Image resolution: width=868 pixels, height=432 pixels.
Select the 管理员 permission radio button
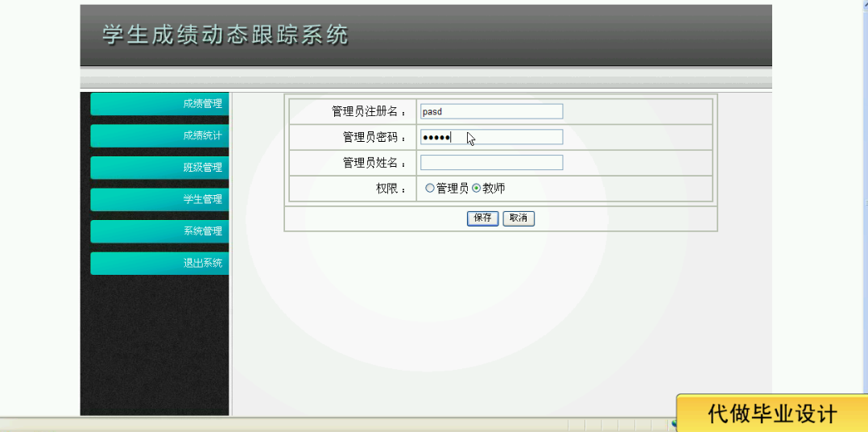click(x=430, y=189)
